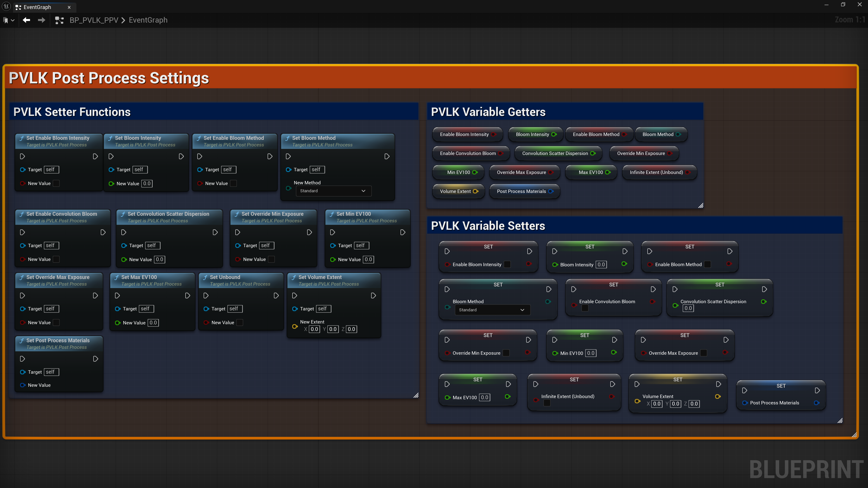Toggle New Value checkbox on Set Enable Bloom Method

(234, 183)
